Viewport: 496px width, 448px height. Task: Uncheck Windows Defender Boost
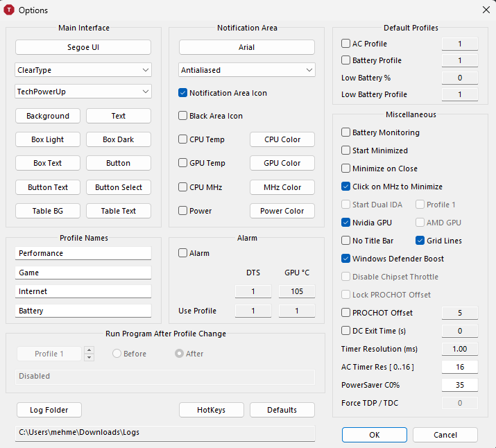[345, 259]
